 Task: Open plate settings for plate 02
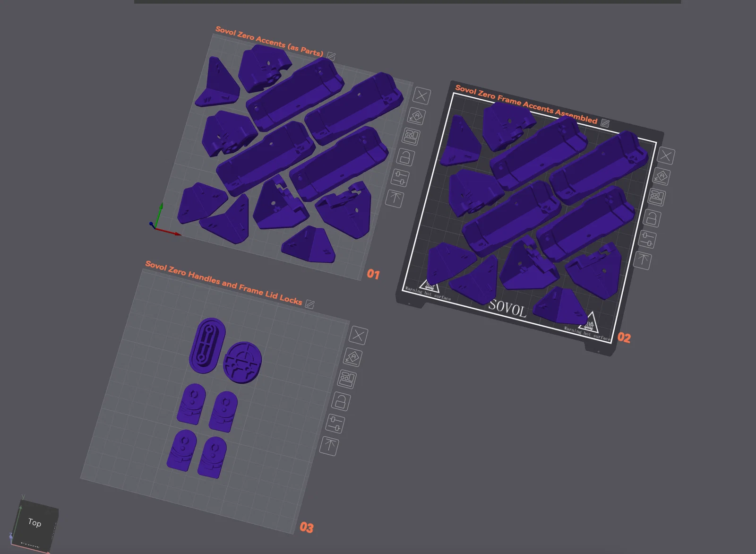coord(647,239)
